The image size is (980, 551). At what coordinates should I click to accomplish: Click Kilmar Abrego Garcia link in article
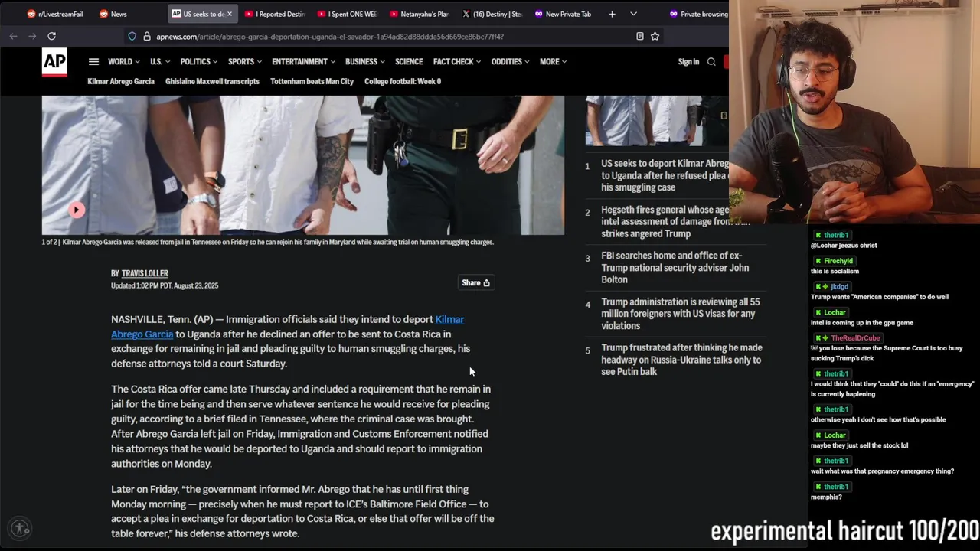pos(288,327)
